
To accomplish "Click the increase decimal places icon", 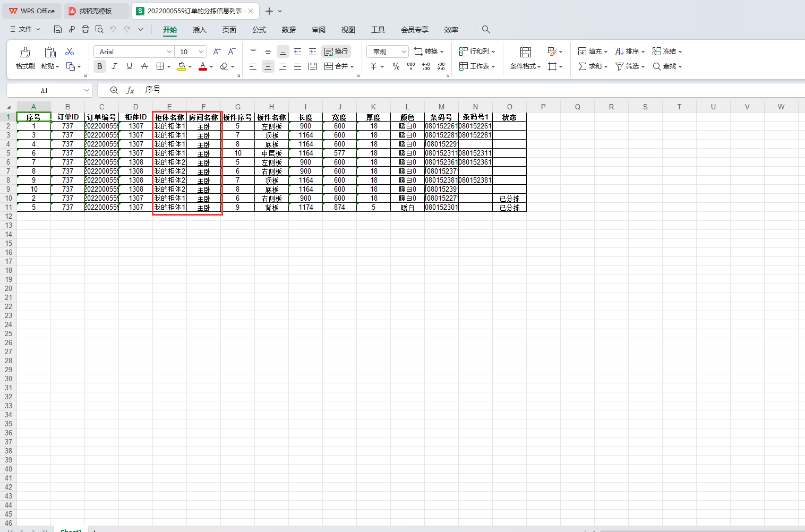I will 426,66.
